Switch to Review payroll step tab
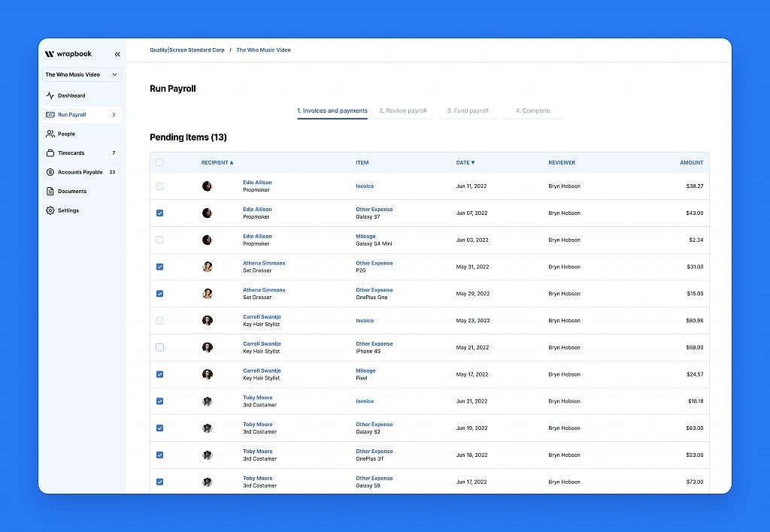 click(402, 110)
